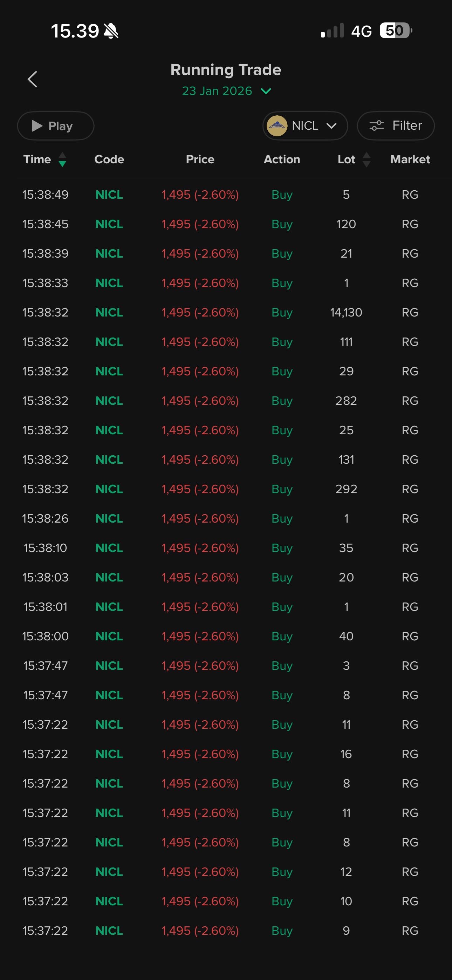This screenshot has width=452, height=980.
Task: Tap the back arrow icon
Action: [x=33, y=79]
